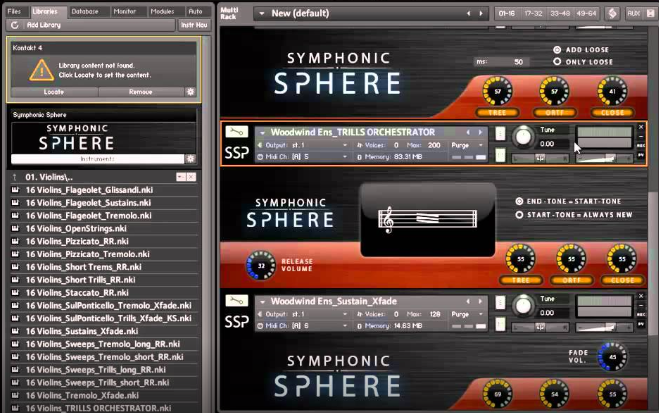This screenshot has width=659, height=413.
Task: Click nki icon of 16 Violins_OpenStrings
Action: pyautogui.click(x=16, y=229)
